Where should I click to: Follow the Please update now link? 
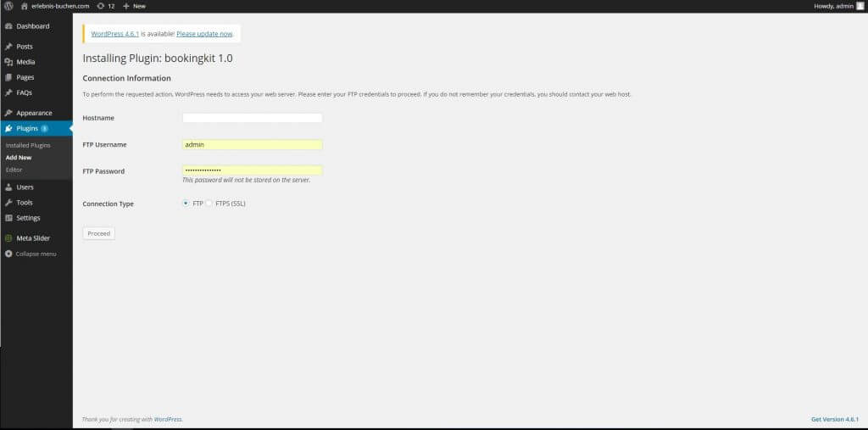[x=204, y=34]
